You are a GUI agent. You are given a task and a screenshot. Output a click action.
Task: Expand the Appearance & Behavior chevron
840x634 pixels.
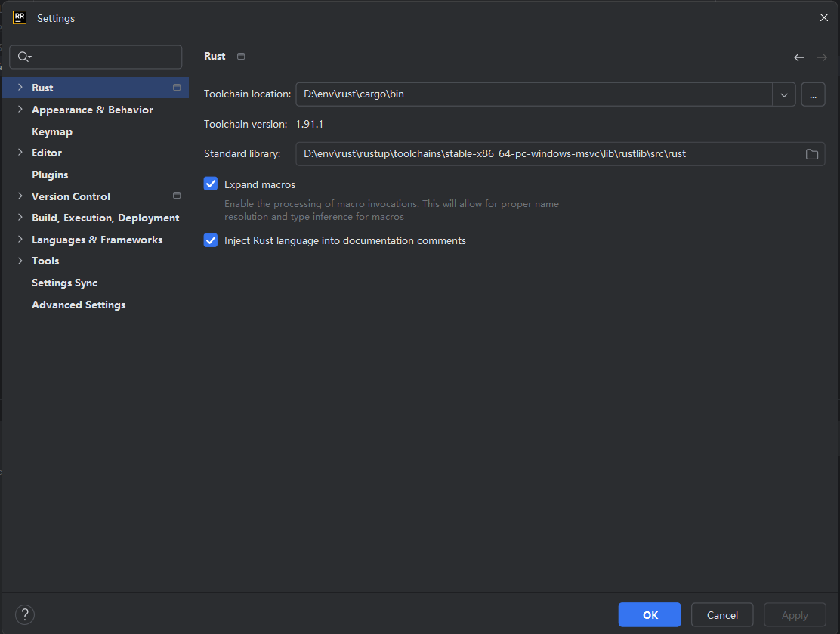tap(20, 110)
